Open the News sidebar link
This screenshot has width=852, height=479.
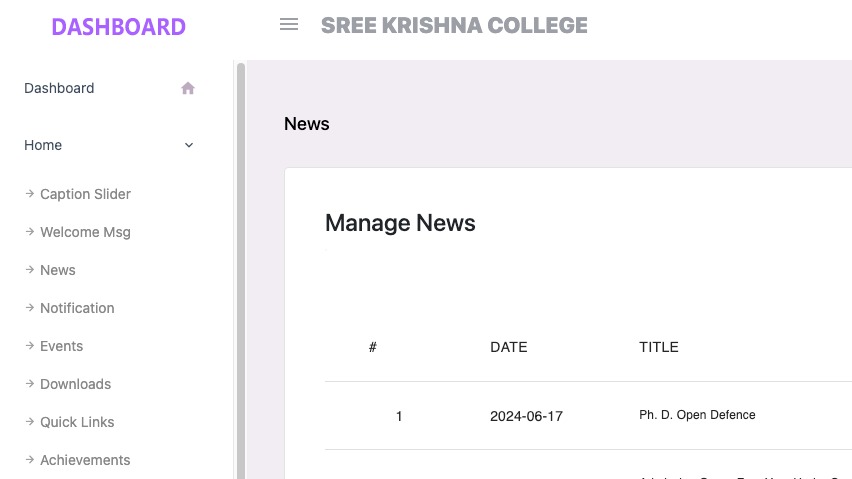pos(58,270)
